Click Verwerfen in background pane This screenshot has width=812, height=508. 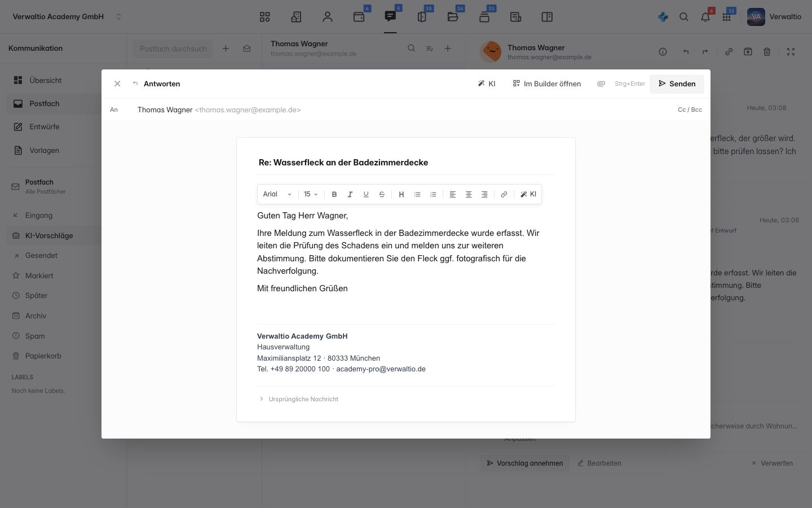click(772, 463)
